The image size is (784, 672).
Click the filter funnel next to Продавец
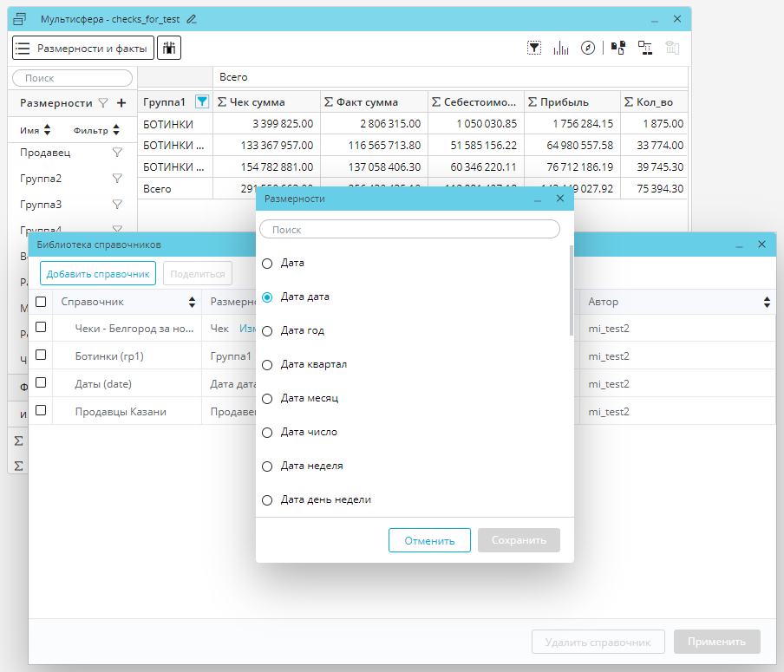click(117, 153)
